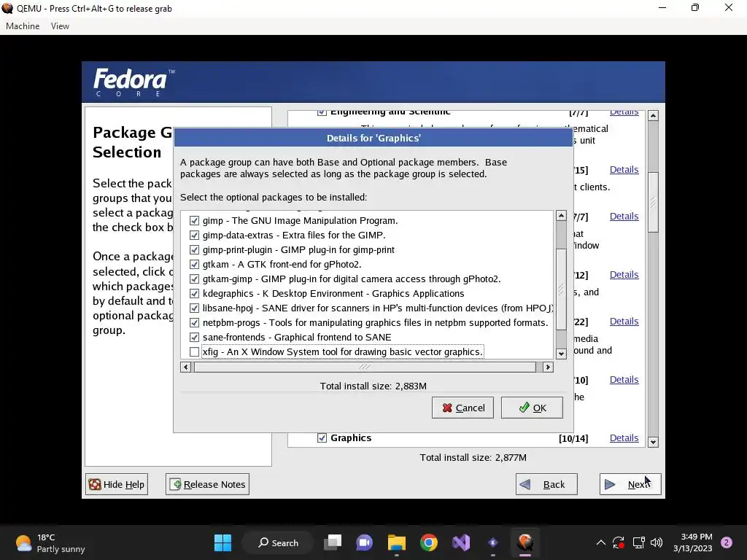The height and width of the screenshot is (560, 747).
Task: Select 'Total install size: 2,883M' text
Action: click(373, 386)
